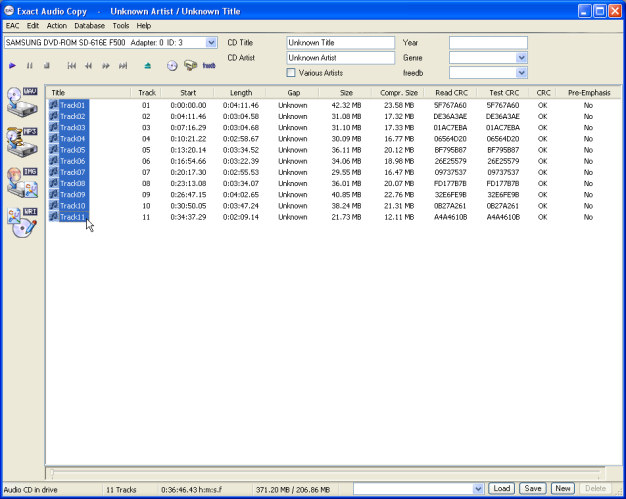
Task: Open the Database menu
Action: coord(89,25)
